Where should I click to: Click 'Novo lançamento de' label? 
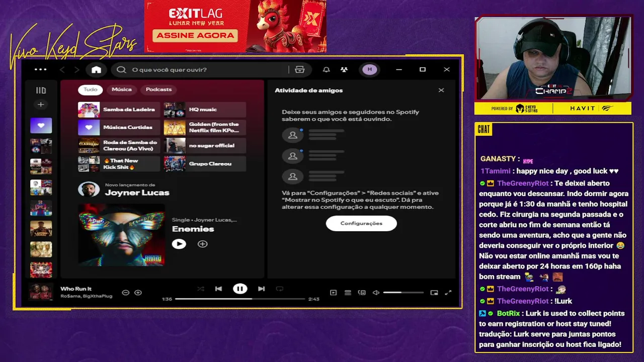click(130, 185)
